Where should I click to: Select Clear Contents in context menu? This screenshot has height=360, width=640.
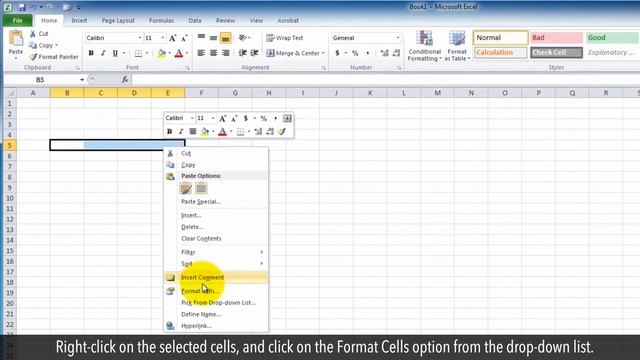(x=216, y=238)
